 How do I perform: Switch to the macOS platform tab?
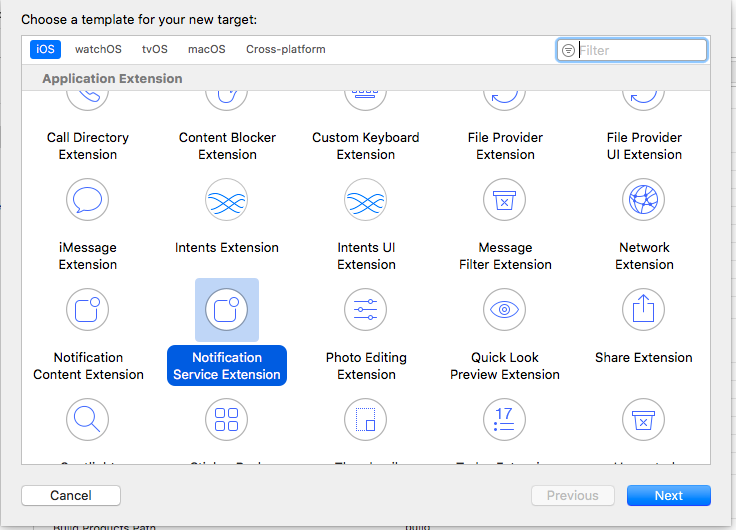coord(207,49)
